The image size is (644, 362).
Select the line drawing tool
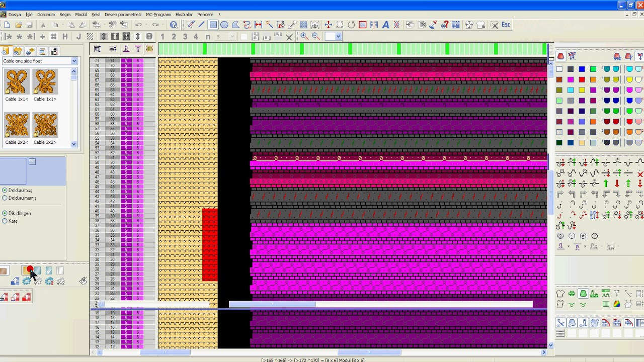[202, 25]
